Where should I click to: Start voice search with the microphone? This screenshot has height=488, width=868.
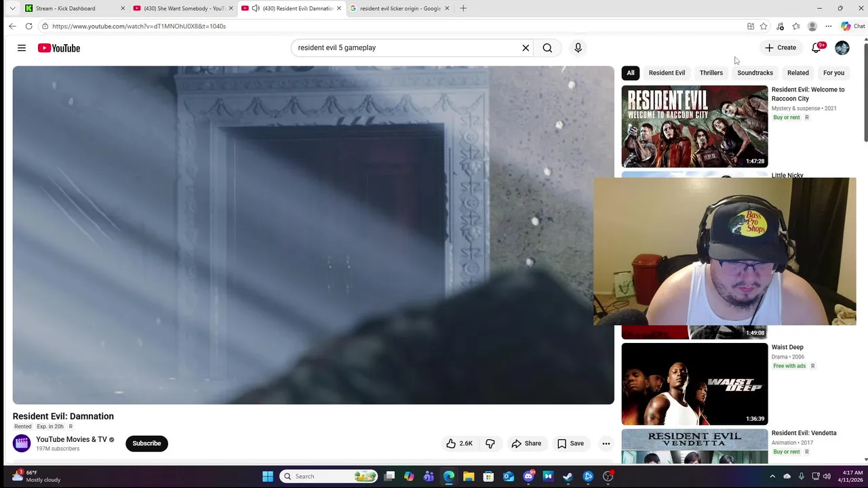point(578,48)
